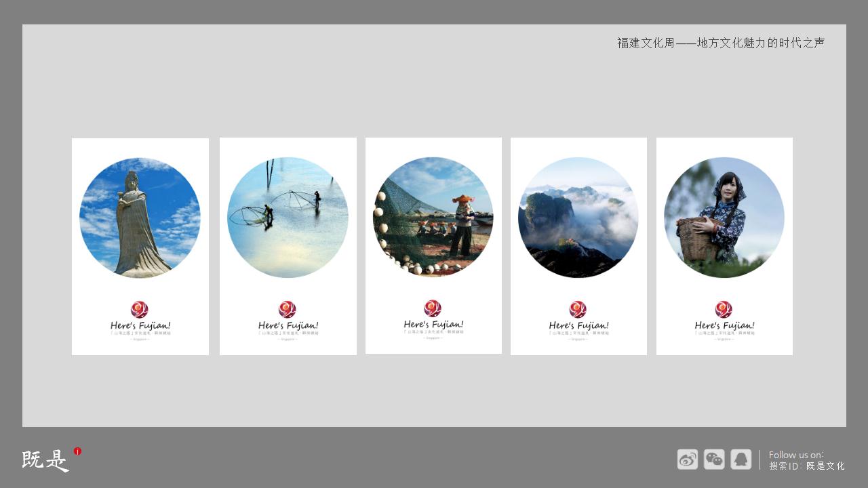868x488 pixels.
Task: Select the red emblem on the fishing-nets poster
Action: point(288,310)
